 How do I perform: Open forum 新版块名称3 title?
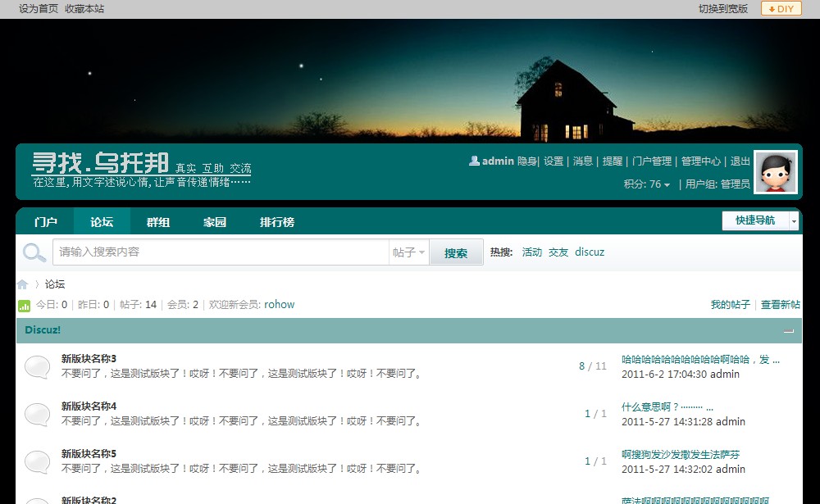click(x=89, y=359)
